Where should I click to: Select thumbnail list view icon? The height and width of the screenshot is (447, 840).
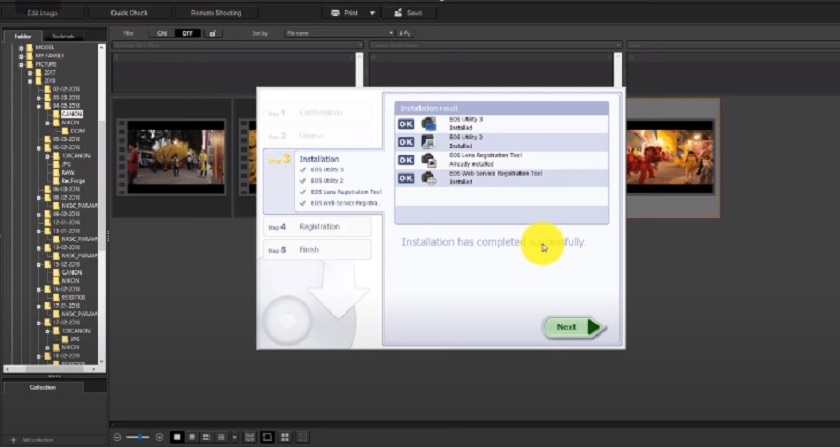coord(221,437)
